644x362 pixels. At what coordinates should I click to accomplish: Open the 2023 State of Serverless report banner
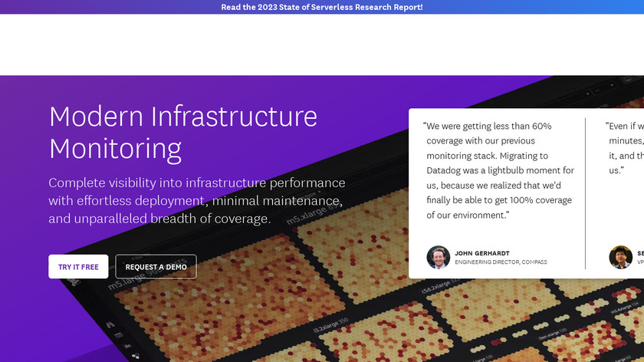[x=321, y=7]
